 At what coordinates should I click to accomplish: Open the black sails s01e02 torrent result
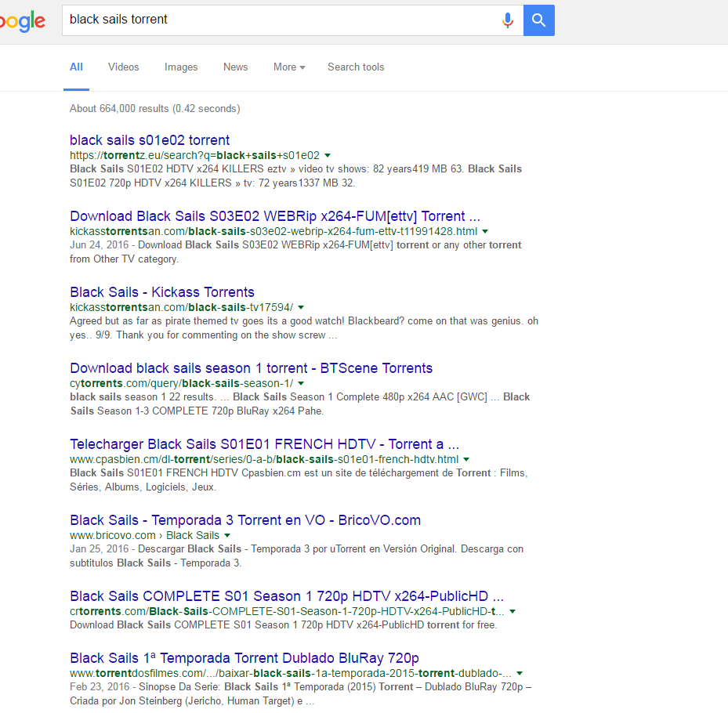click(150, 139)
